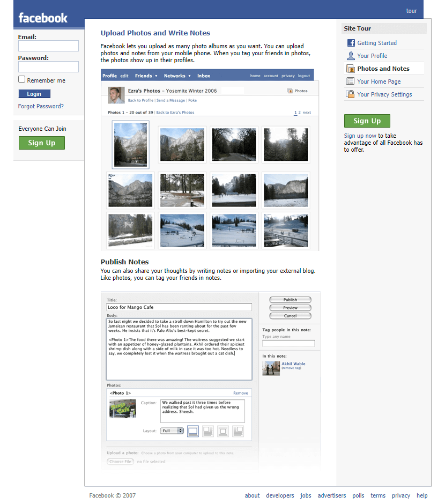This screenshot has width=445, height=504.
Task: Click remove tag under Akhil Wable
Action: [x=292, y=368]
